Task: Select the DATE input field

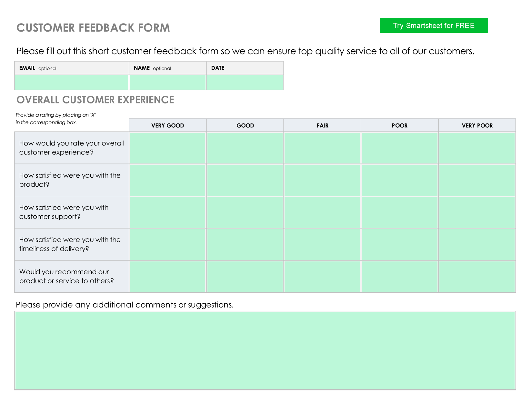Action: point(245,82)
